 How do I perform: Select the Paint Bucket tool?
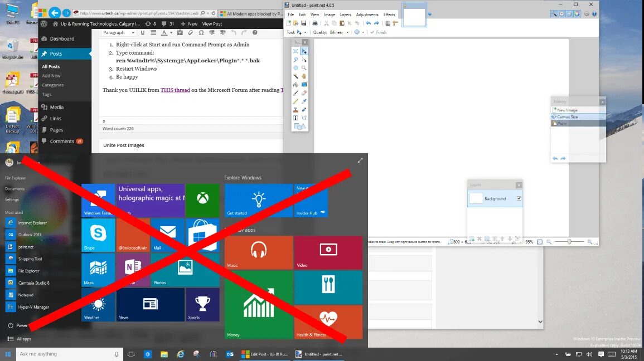coord(296,85)
